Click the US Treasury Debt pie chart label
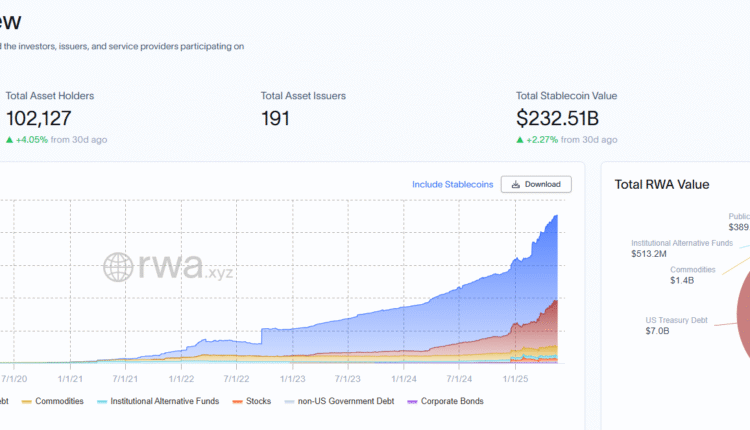This screenshot has width=750, height=430. click(x=677, y=320)
